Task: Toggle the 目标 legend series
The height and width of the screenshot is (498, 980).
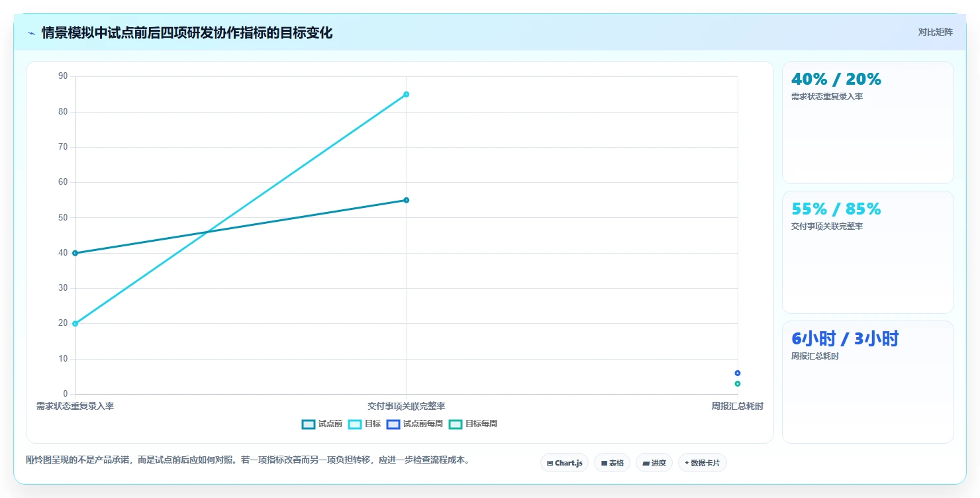Action: [x=364, y=424]
